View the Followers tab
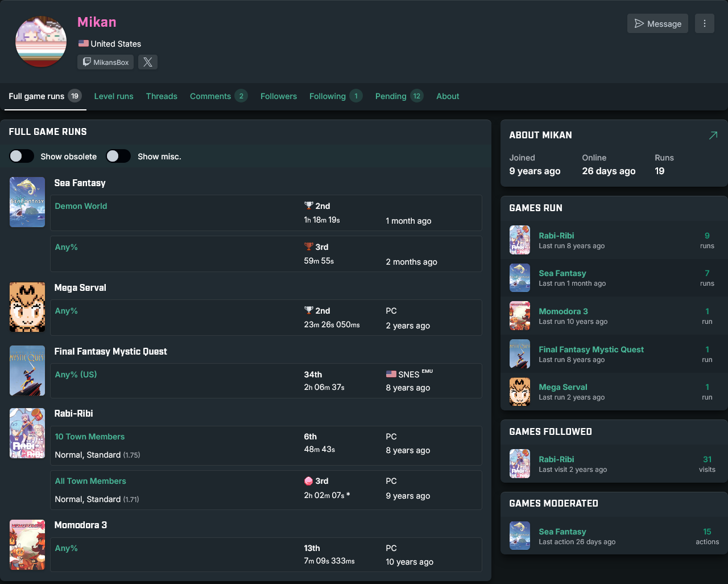The height and width of the screenshot is (584, 728). 279,96
